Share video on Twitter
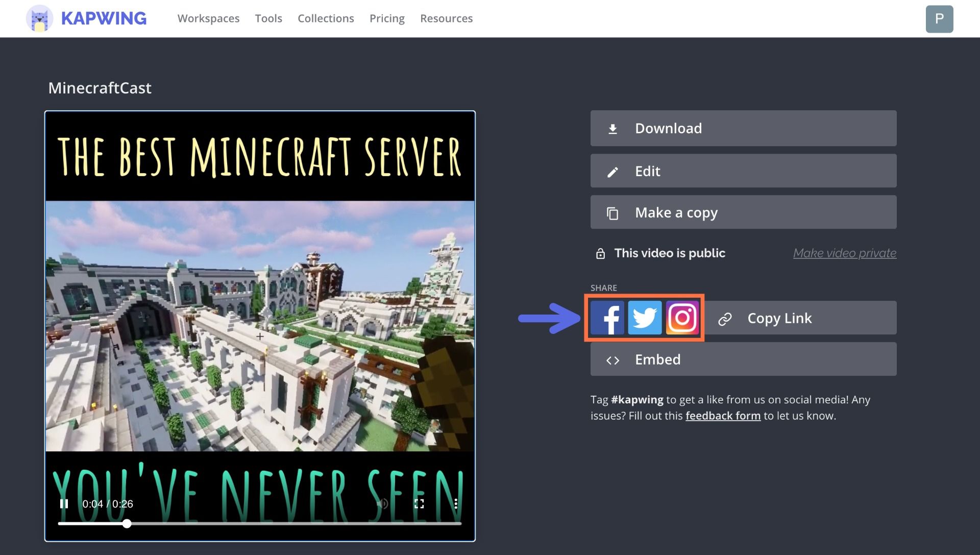This screenshot has width=980, height=555. click(x=645, y=318)
